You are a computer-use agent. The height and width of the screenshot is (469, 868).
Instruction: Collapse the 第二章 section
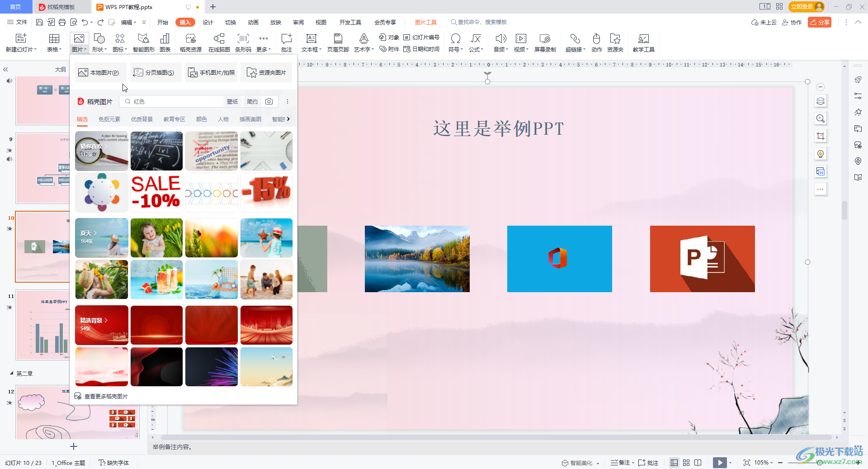pos(12,374)
